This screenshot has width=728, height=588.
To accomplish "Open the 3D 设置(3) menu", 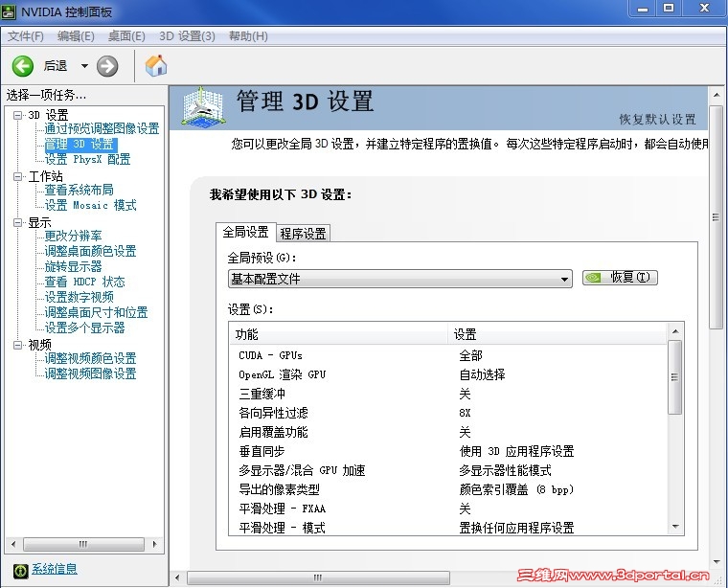I will (x=187, y=36).
